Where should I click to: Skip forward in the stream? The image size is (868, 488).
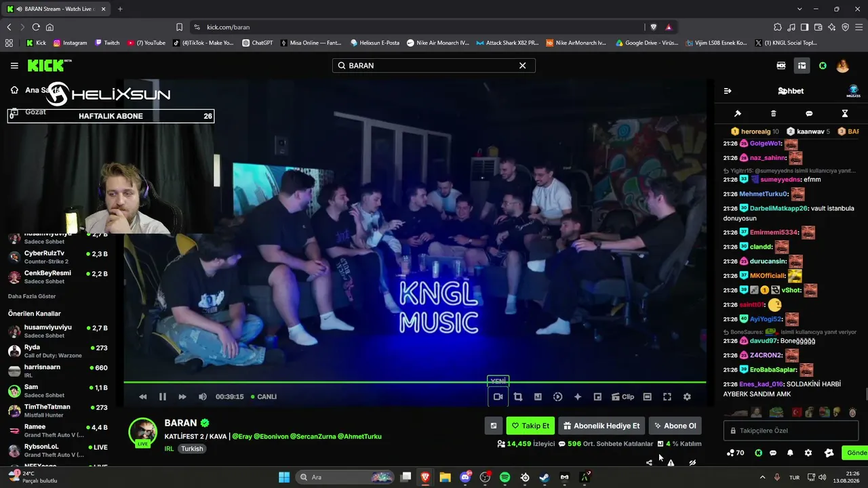[x=182, y=396]
